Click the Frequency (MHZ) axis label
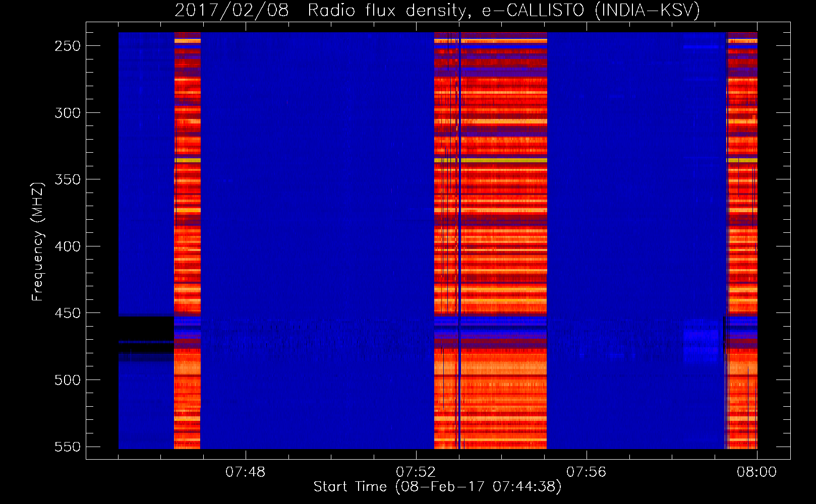 tap(37, 242)
